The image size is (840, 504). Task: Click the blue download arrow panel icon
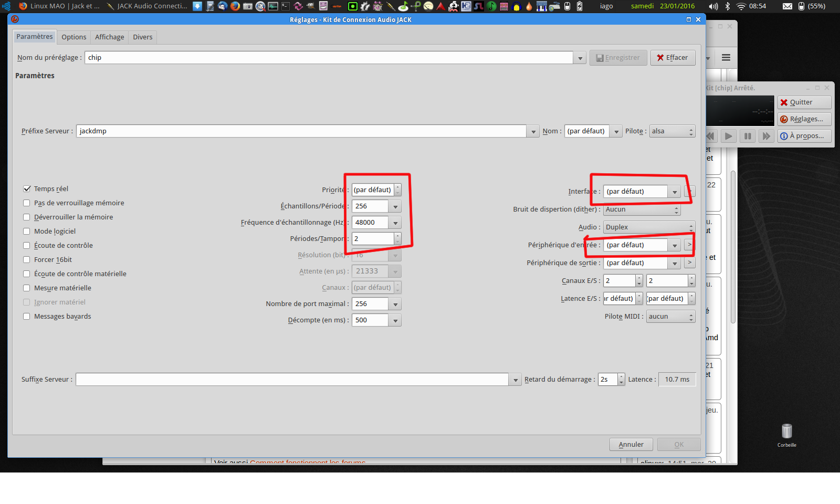(x=197, y=6)
